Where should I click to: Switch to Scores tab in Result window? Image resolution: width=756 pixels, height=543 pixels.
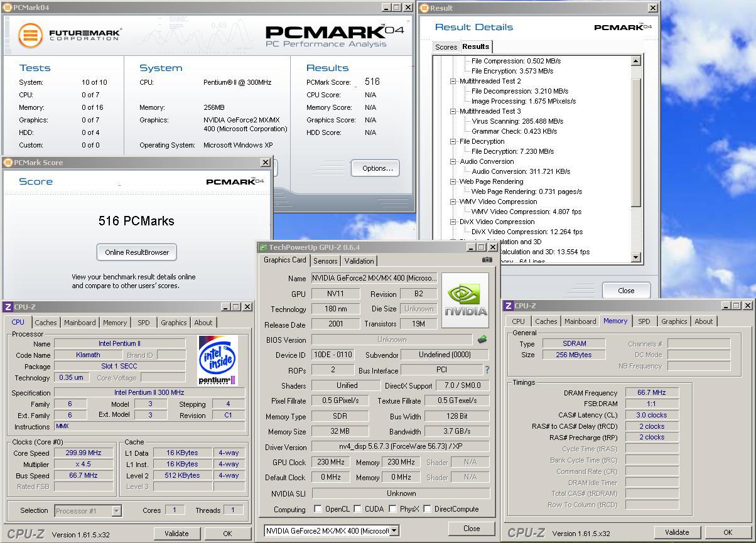[446, 47]
